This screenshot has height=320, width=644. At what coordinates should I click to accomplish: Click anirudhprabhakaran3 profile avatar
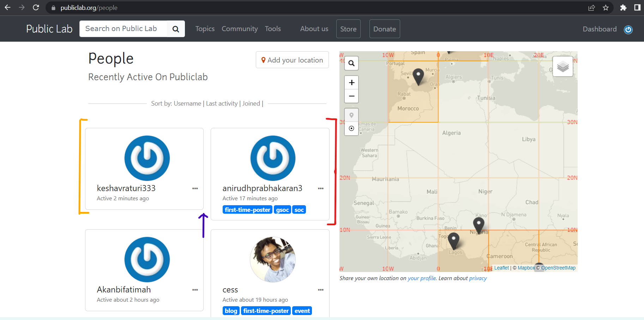click(x=273, y=158)
